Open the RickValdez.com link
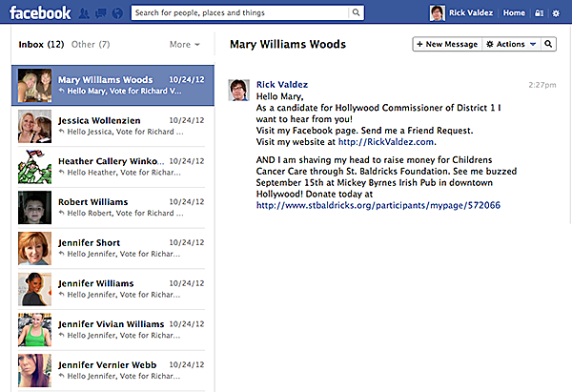The image size is (572, 392). (x=386, y=141)
